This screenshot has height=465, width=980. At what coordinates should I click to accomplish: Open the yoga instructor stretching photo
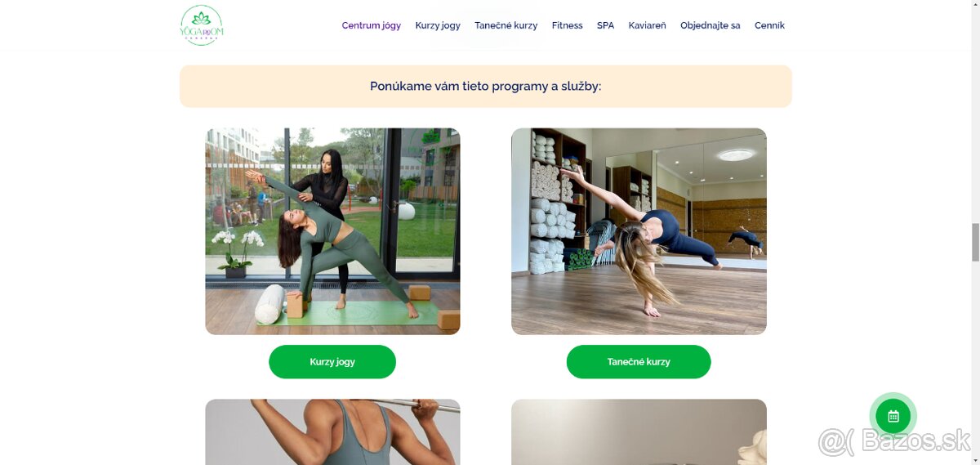pos(332,231)
